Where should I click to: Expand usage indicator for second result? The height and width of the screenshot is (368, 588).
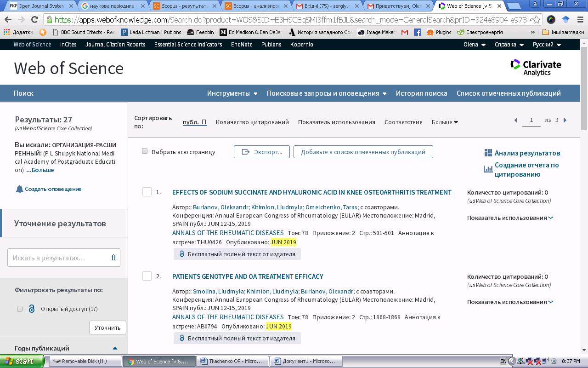tap(510, 302)
